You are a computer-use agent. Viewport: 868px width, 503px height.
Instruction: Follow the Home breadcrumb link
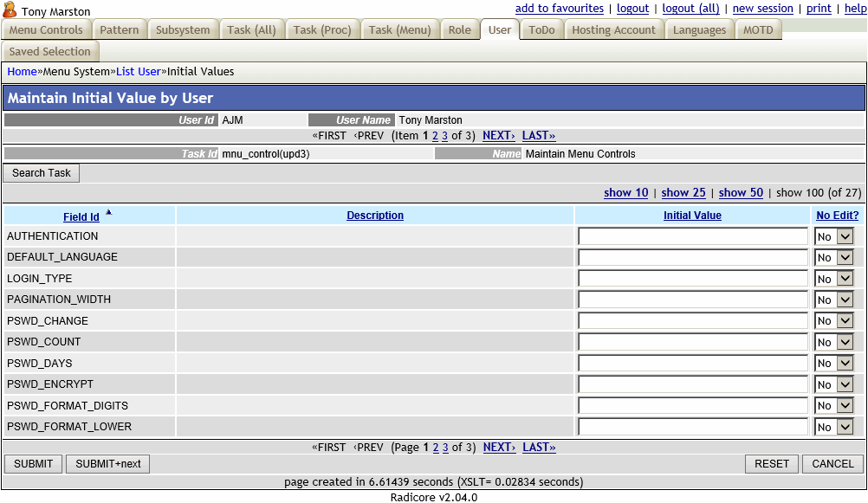[22, 71]
